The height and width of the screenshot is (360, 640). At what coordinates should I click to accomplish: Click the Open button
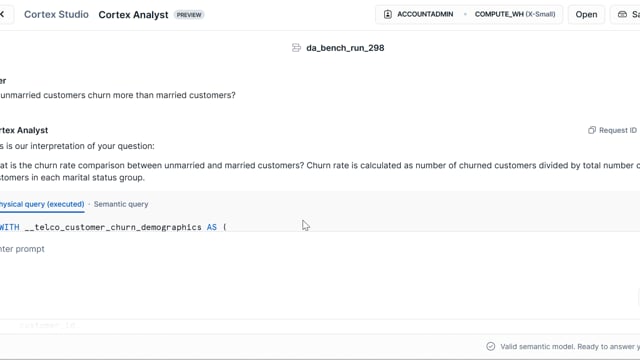586,14
